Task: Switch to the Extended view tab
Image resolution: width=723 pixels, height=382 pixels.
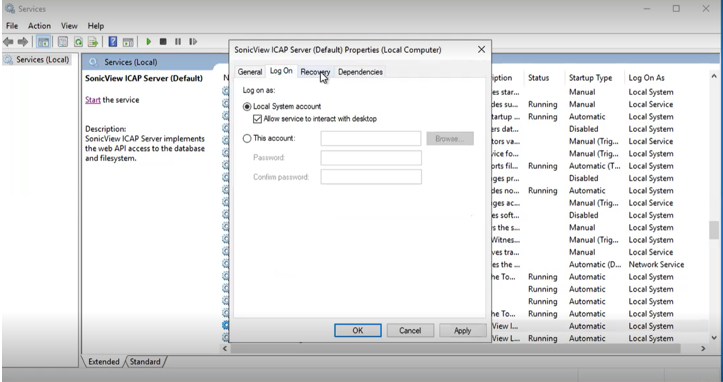Action: 104,362
